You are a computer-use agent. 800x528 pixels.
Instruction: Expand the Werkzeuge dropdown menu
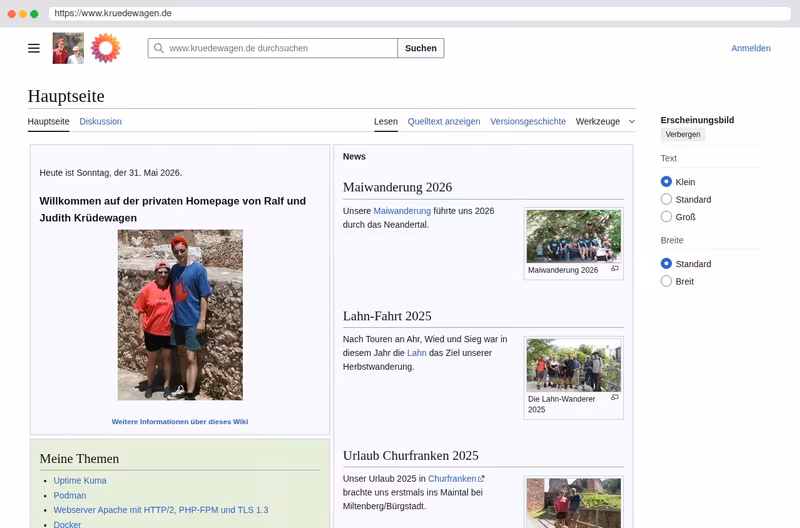click(x=605, y=121)
